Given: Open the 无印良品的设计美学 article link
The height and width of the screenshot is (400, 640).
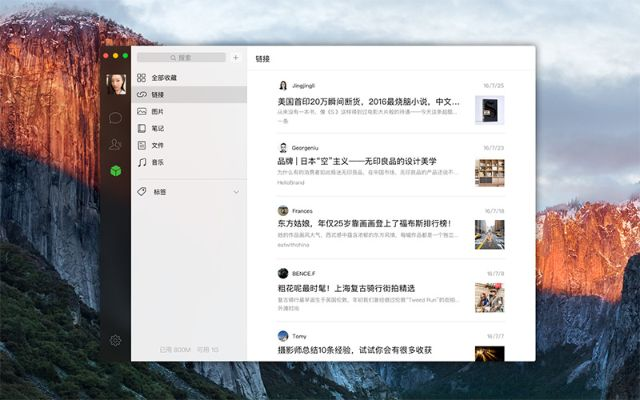Looking at the screenshot, I should [357, 162].
